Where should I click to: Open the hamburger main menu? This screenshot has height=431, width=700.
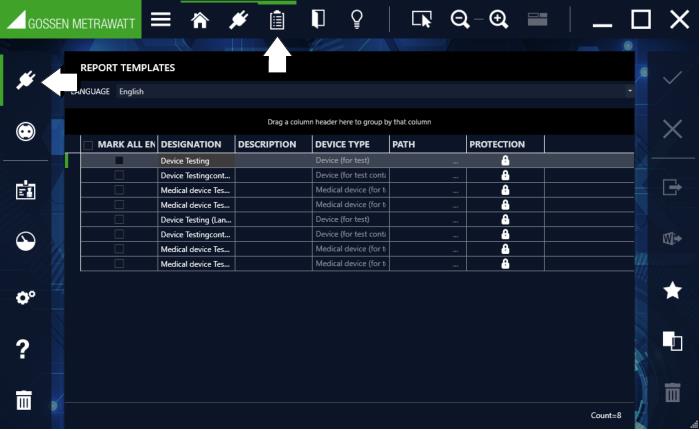click(160, 20)
